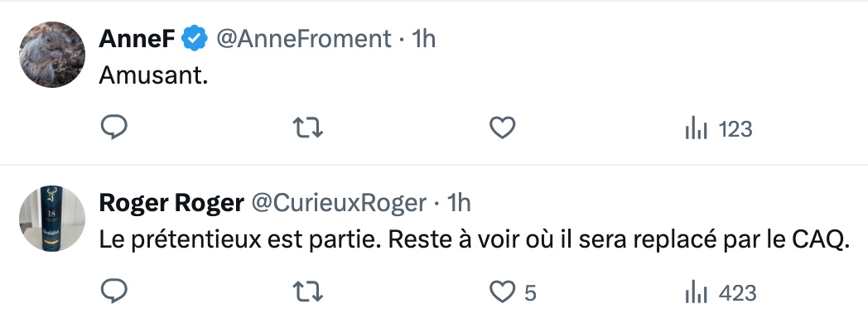Open AnneF's squirrel profile picture
The height and width of the screenshot is (323, 868).
52,54
